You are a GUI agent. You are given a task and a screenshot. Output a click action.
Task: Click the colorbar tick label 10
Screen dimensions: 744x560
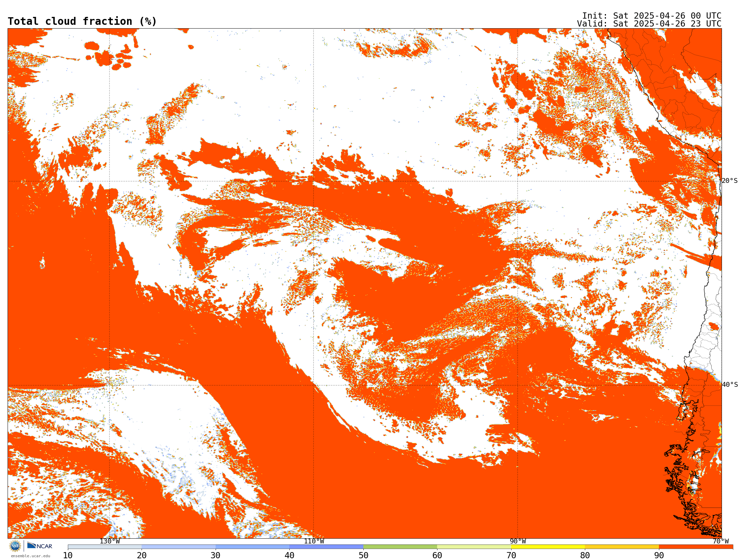pos(68,556)
